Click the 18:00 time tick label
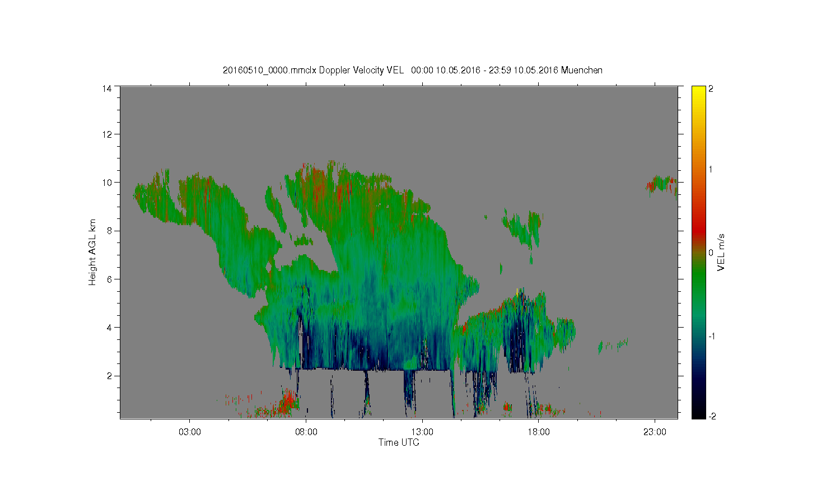This screenshot has height=504, width=840. click(539, 432)
